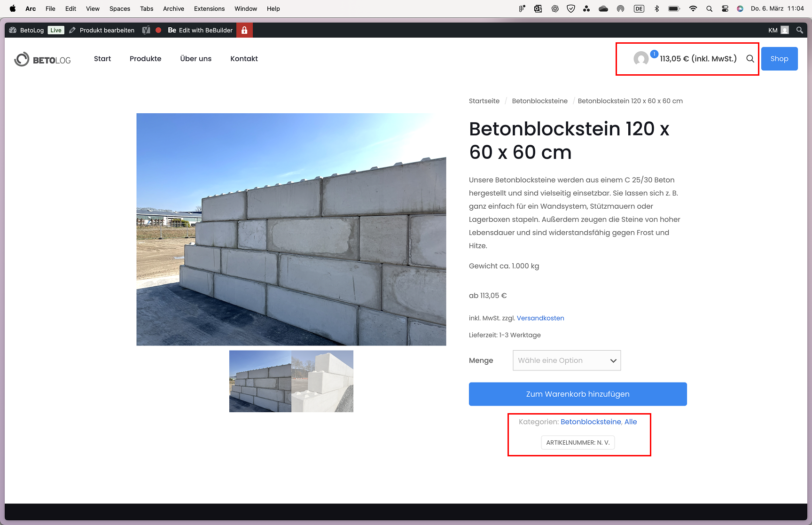Select the second product thumbnail with white blocks

coord(322,381)
